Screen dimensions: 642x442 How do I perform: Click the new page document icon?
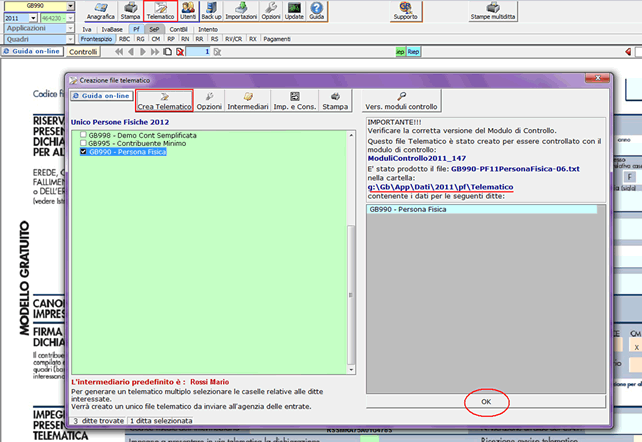coord(167,52)
